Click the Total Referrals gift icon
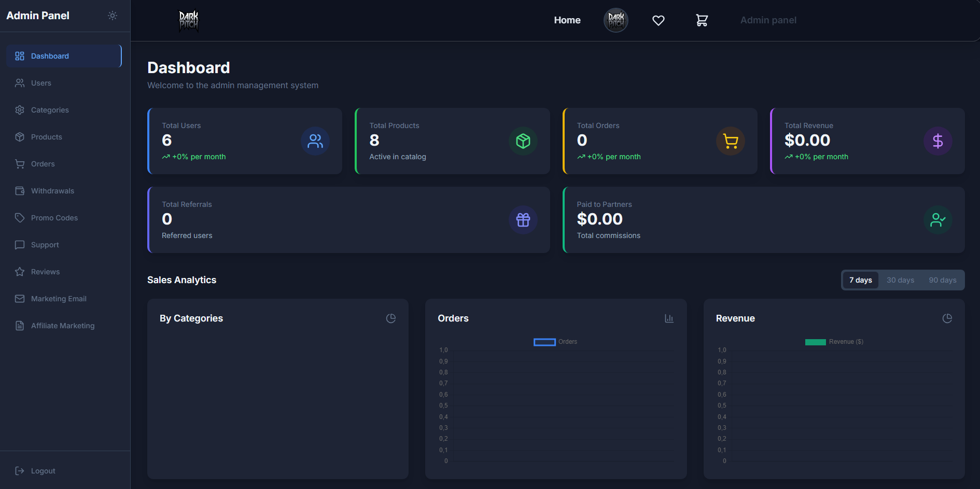Viewport: 980px width, 489px height. pyautogui.click(x=523, y=220)
